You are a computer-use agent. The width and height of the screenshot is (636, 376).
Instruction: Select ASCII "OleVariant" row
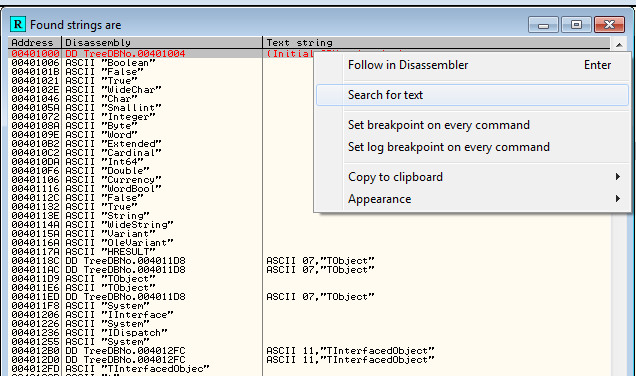pyautogui.click(x=309, y=243)
